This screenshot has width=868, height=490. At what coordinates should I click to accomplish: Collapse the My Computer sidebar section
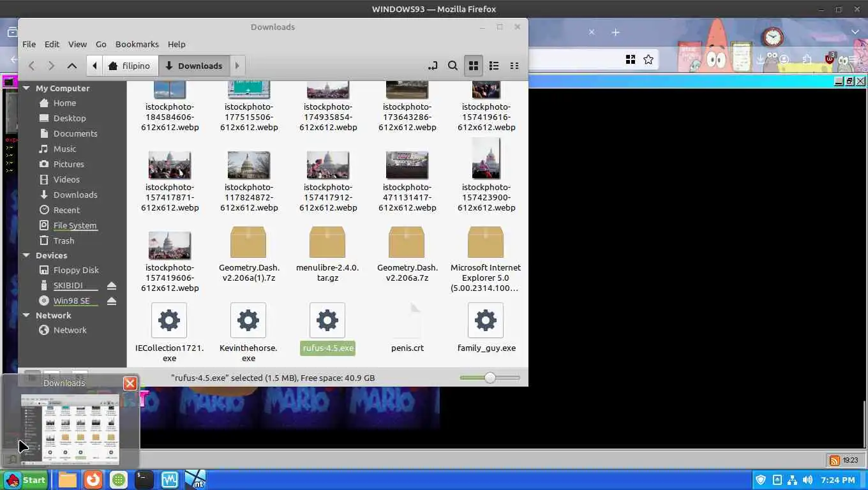pyautogui.click(x=26, y=88)
